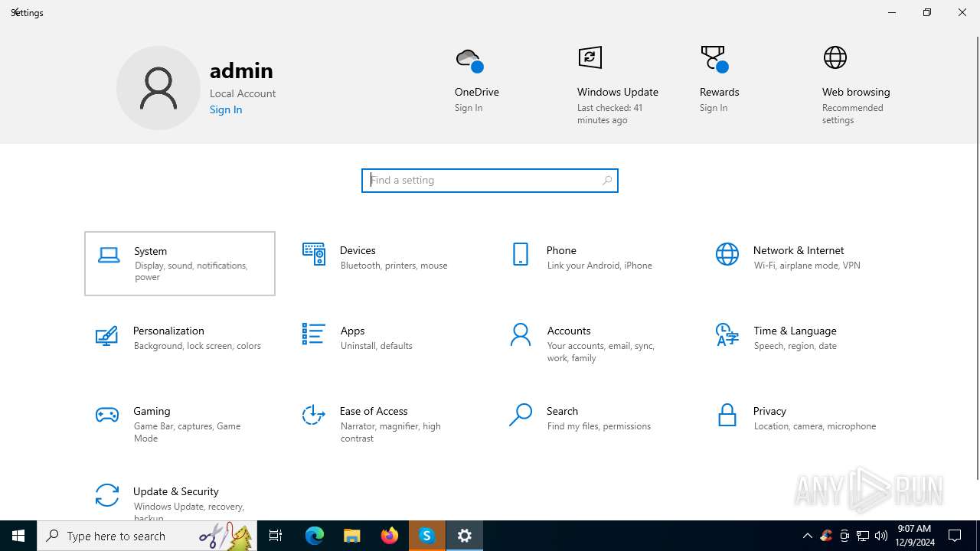Click the Privacy label text
980x551 pixels.
click(x=769, y=411)
